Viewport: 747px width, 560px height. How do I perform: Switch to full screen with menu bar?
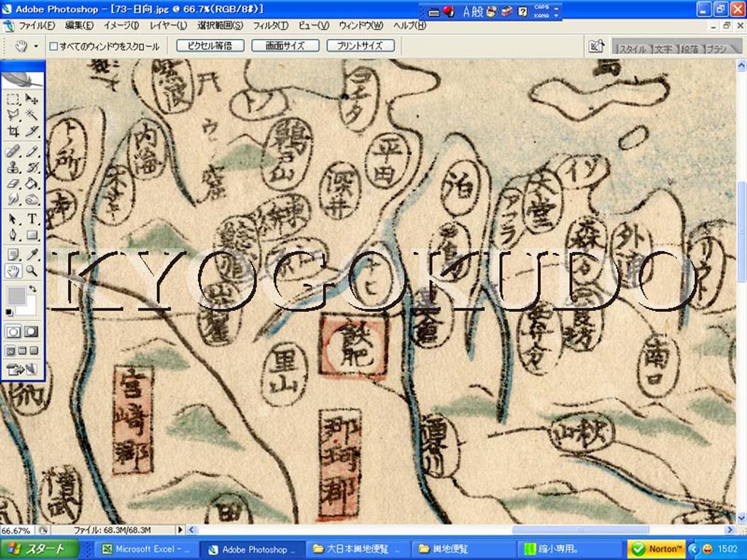coord(22,351)
